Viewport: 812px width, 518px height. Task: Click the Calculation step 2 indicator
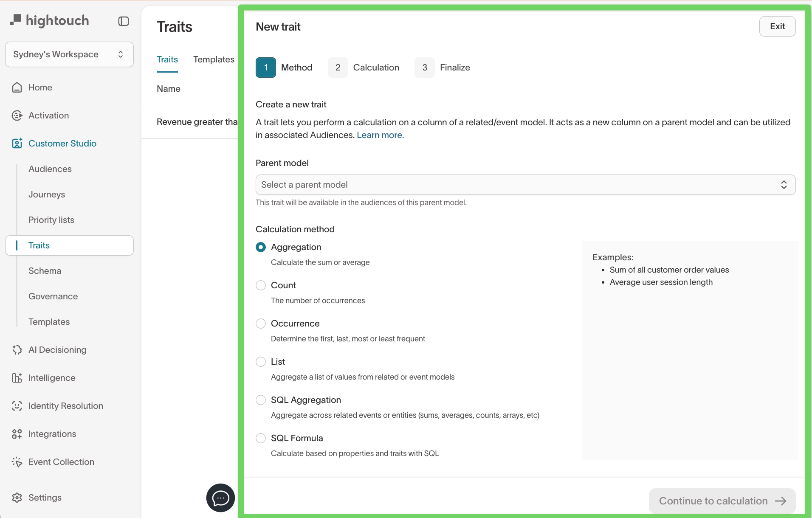[x=338, y=68]
